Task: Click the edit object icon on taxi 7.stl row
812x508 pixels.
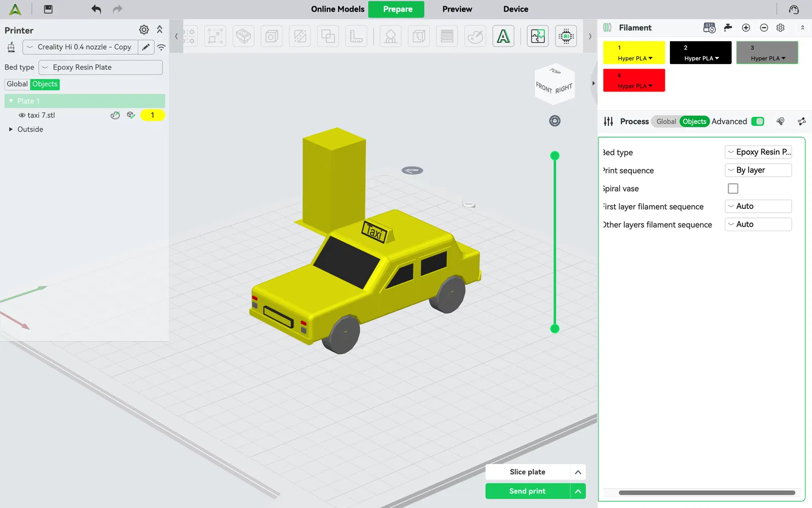Action: tap(131, 115)
